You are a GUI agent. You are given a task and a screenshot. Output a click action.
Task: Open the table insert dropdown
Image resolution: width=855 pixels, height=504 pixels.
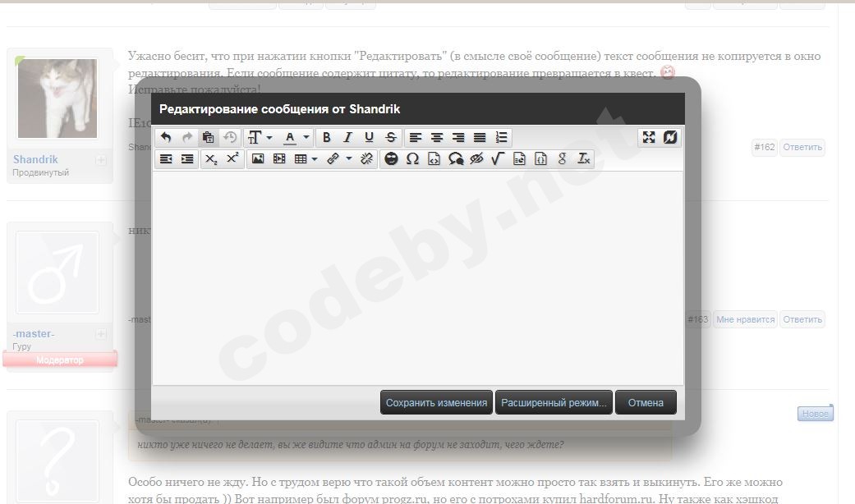tap(306, 158)
